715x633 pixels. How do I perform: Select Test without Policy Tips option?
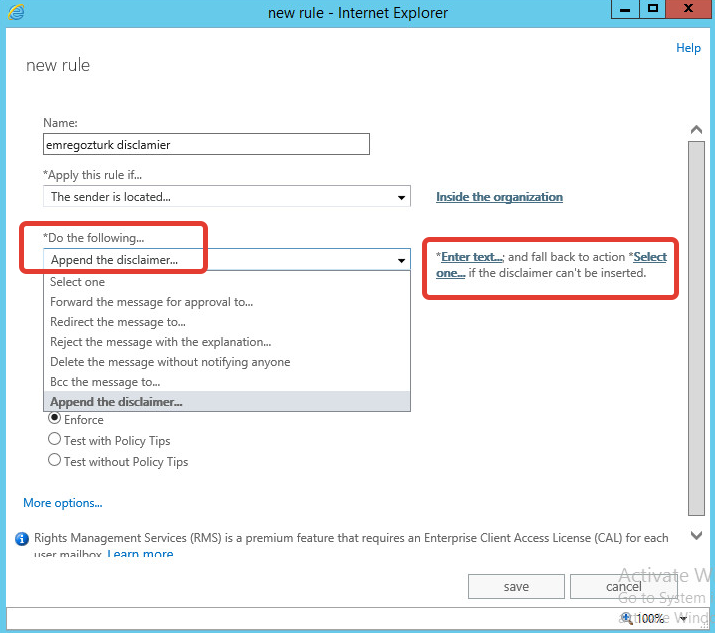click(54, 460)
